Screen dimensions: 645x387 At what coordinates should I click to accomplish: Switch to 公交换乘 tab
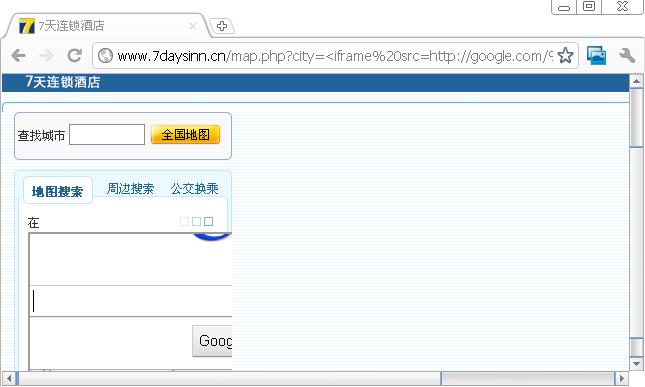point(195,189)
